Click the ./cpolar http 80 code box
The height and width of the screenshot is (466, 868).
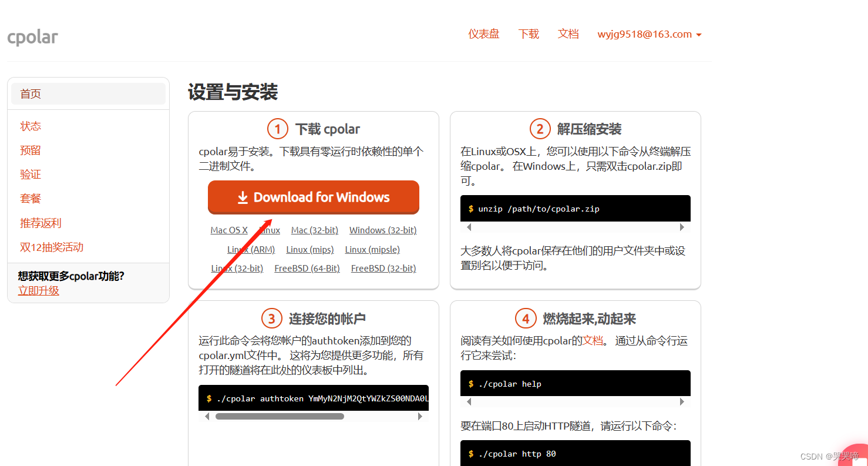pyautogui.click(x=576, y=453)
